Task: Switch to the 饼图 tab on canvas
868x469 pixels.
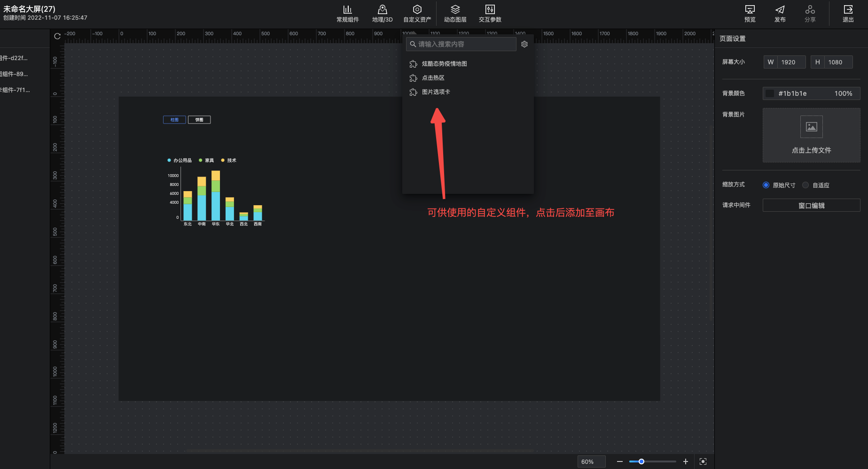Action: point(199,120)
